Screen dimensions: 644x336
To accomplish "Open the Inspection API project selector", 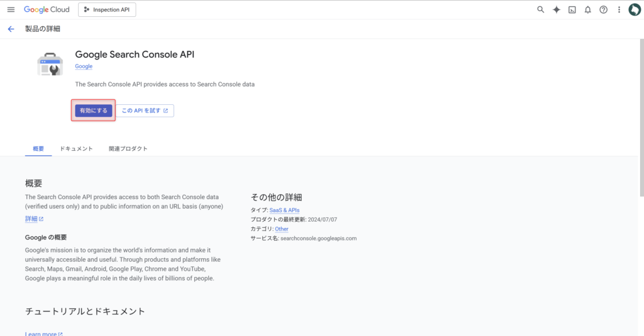I will 107,9.
